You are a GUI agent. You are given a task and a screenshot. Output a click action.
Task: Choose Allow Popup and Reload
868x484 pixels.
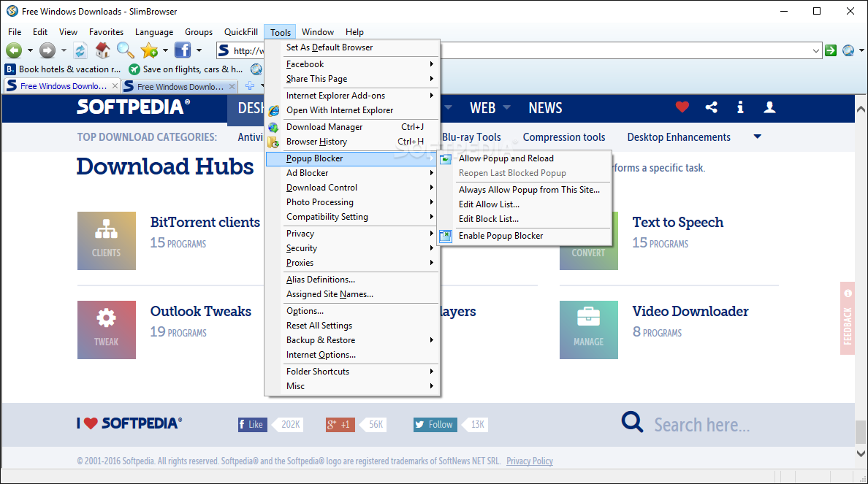[x=506, y=158]
